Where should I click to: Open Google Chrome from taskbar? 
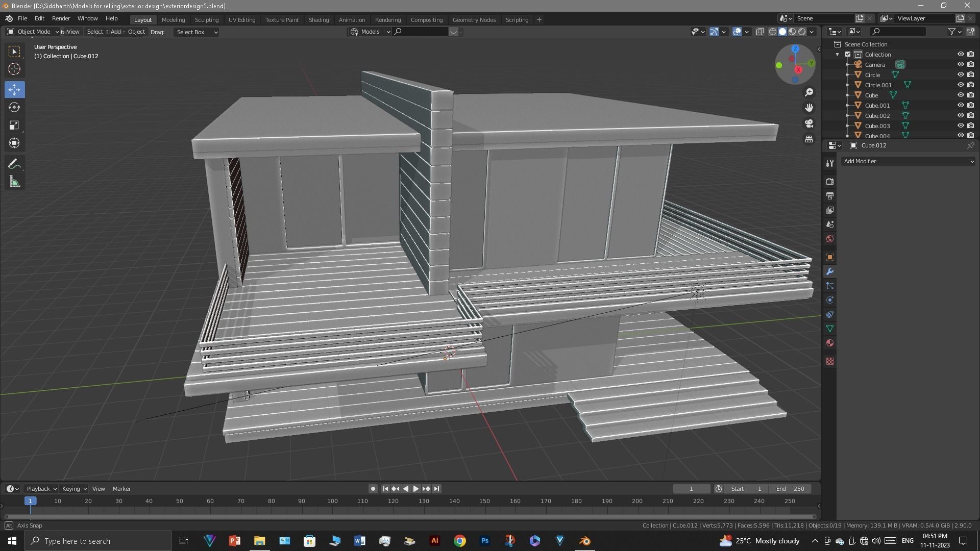[460, 541]
